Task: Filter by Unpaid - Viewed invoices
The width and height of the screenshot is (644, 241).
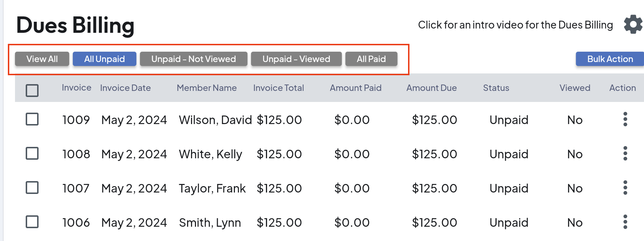Action: (296, 59)
